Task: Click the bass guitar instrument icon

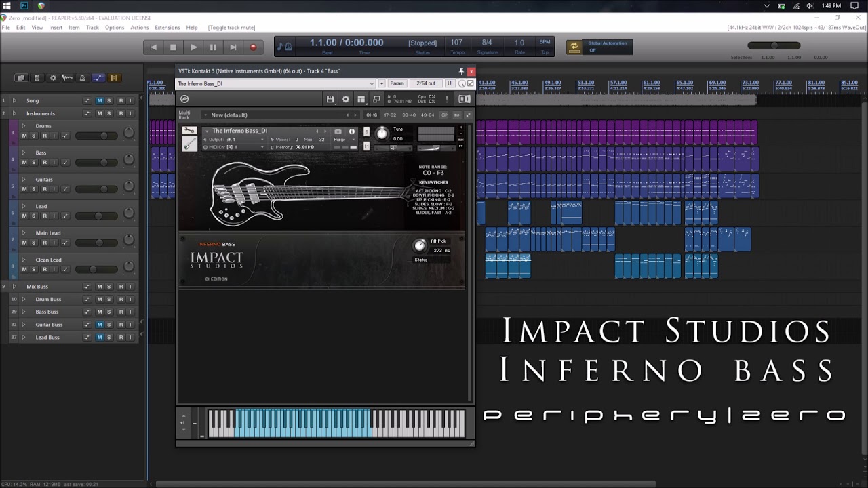Action: coord(189,144)
